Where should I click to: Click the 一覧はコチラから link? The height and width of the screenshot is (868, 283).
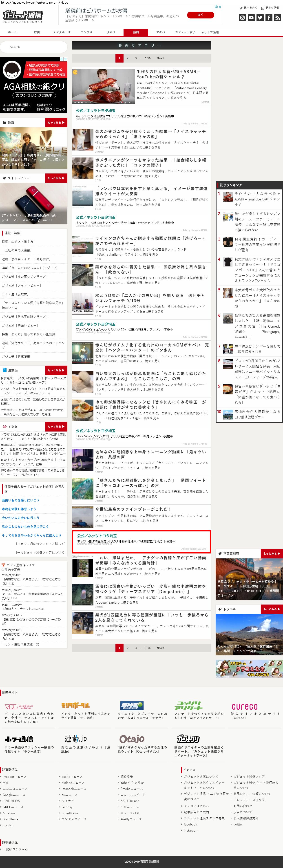(15, 849)
